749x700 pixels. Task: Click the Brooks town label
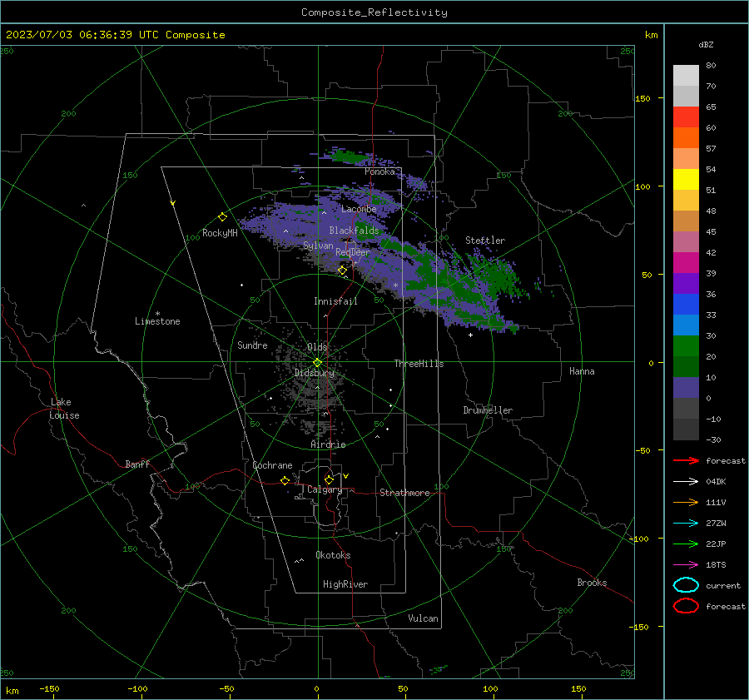pyautogui.click(x=592, y=583)
